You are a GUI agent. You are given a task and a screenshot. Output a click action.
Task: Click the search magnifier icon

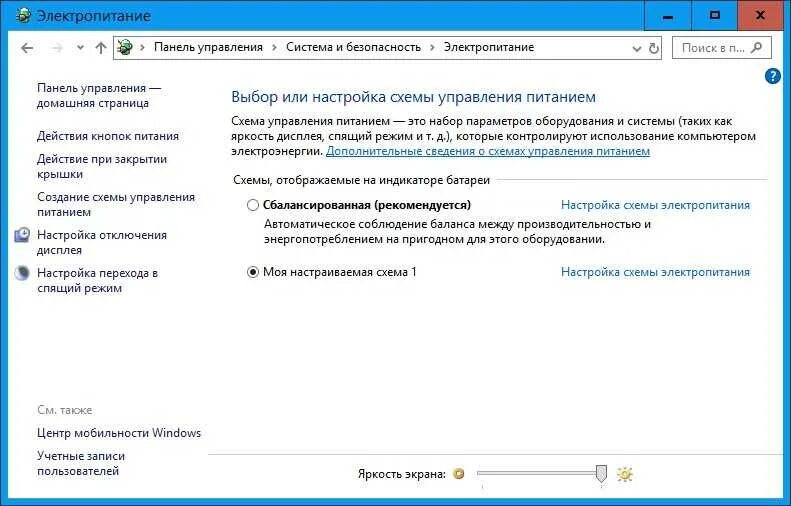756,48
